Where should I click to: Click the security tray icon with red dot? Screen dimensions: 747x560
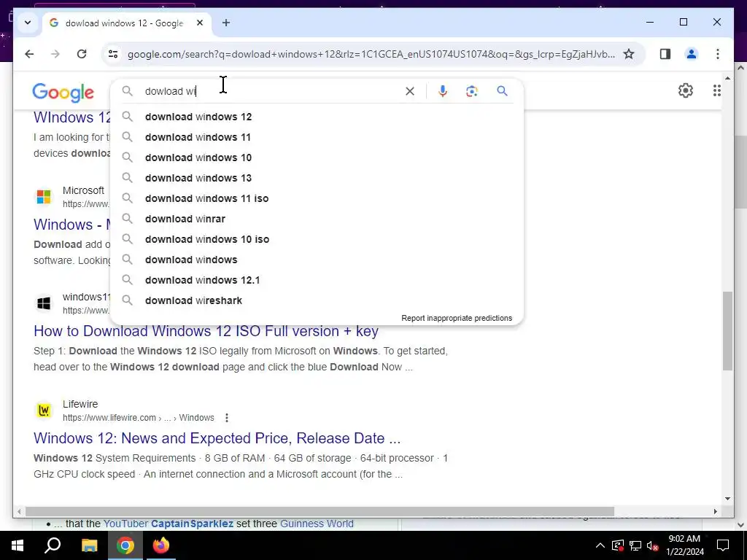[x=617, y=545]
